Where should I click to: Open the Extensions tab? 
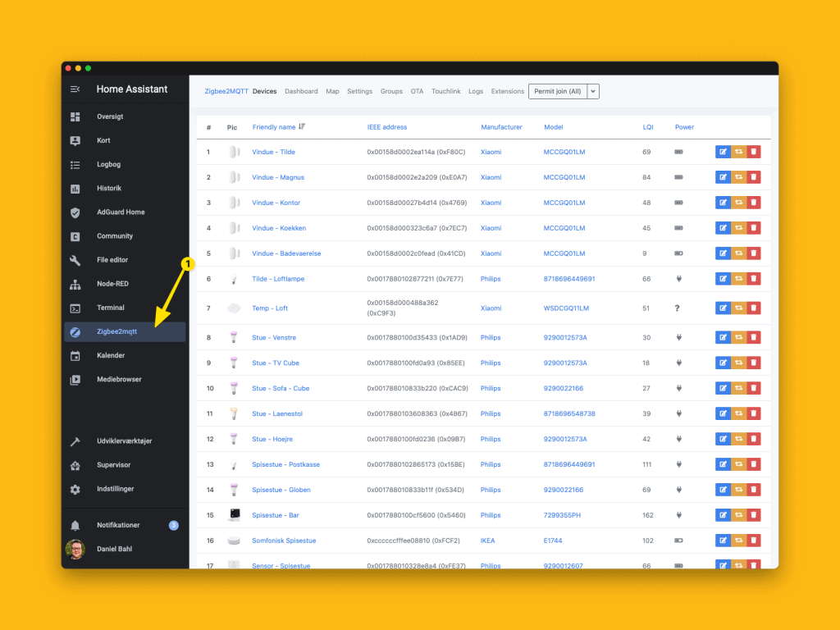[x=507, y=91]
